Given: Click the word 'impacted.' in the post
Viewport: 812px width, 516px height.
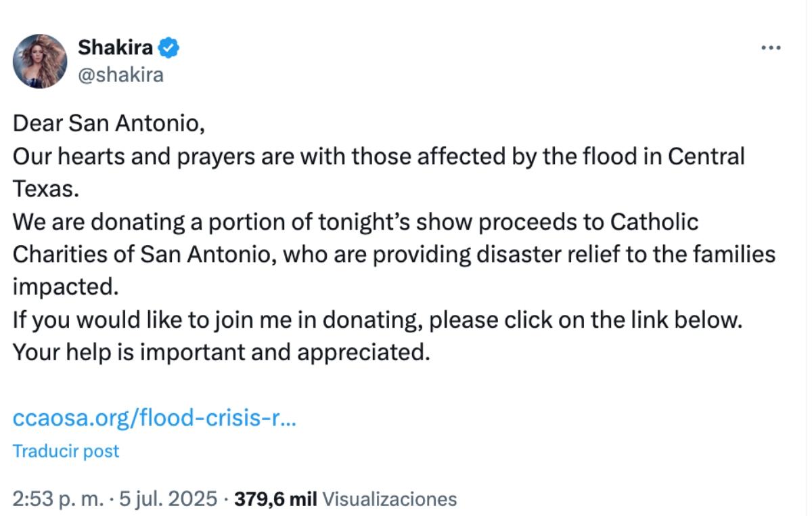Looking at the screenshot, I should tap(66, 287).
